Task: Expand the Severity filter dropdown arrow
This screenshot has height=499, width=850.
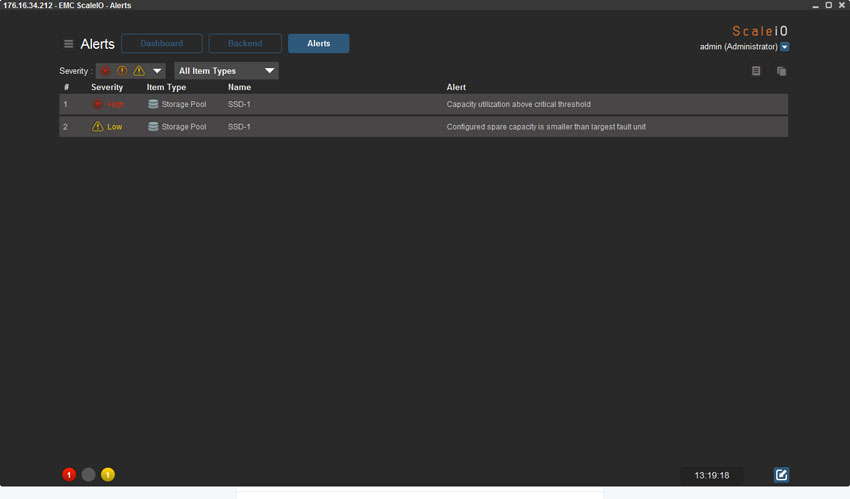Action: pos(157,71)
